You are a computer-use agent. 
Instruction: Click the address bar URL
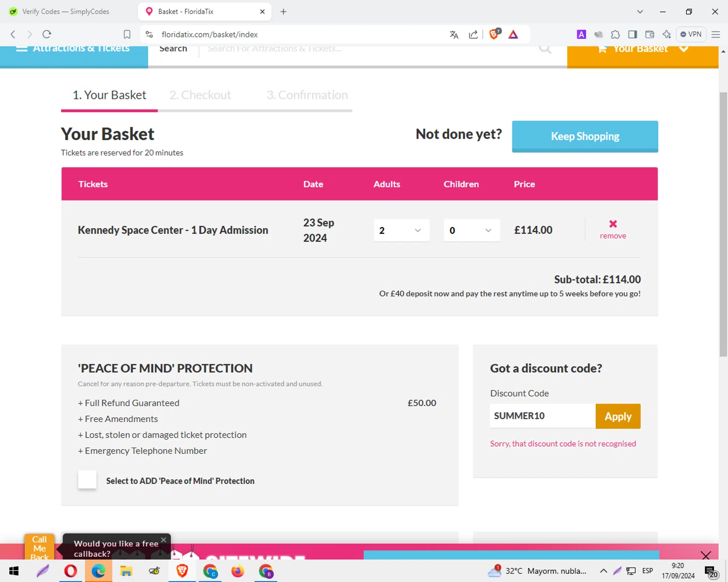(210, 34)
